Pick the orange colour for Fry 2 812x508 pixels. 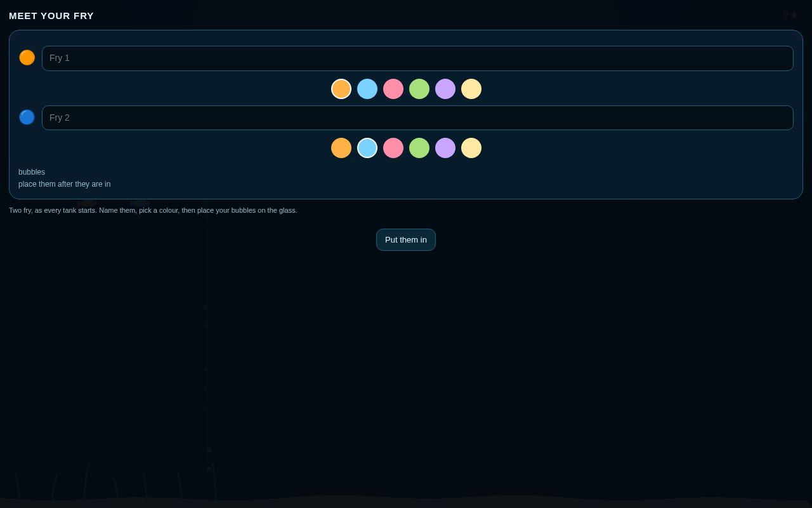[341, 148]
